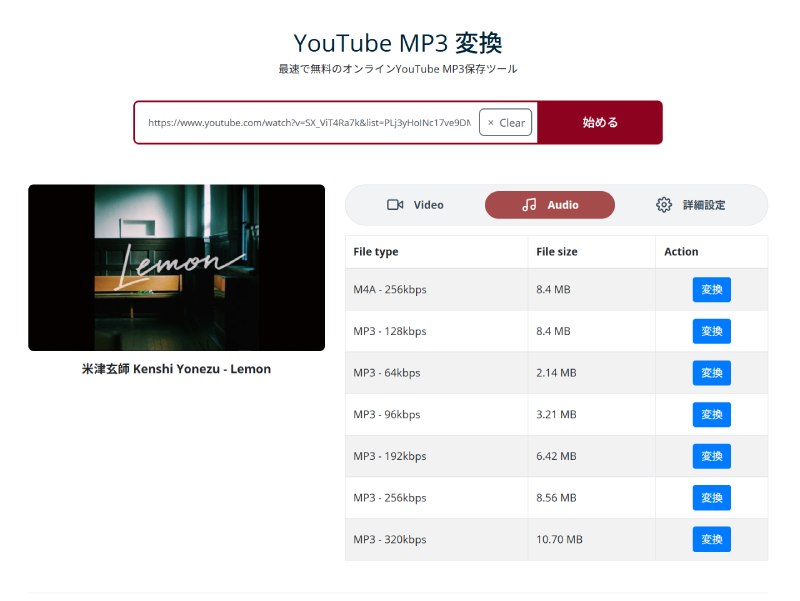The width and height of the screenshot is (800, 601).
Task: Click the × icon in Clear button
Action: point(491,122)
